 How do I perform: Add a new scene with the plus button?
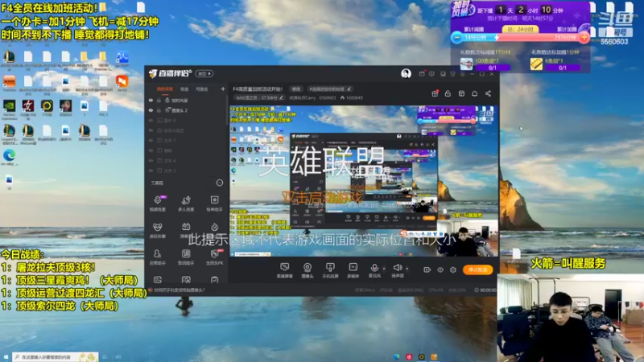click(x=223, y=88)
